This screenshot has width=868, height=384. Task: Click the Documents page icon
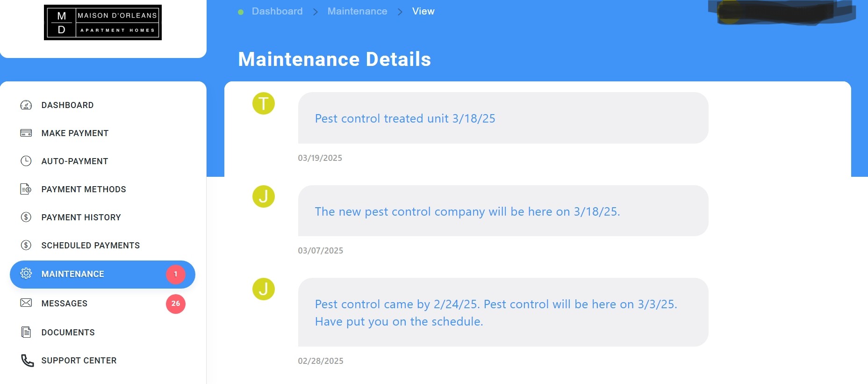point(26,332)
